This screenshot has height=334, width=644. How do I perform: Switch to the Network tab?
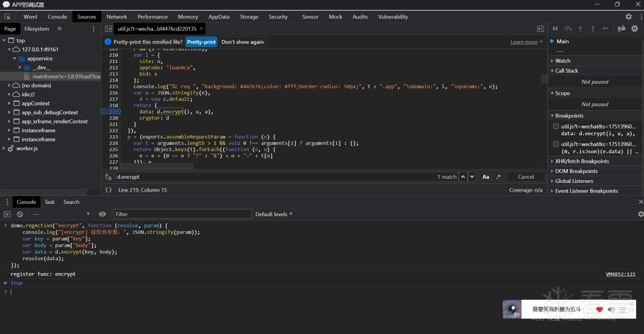pyautogui.click(x=117, y=17)
